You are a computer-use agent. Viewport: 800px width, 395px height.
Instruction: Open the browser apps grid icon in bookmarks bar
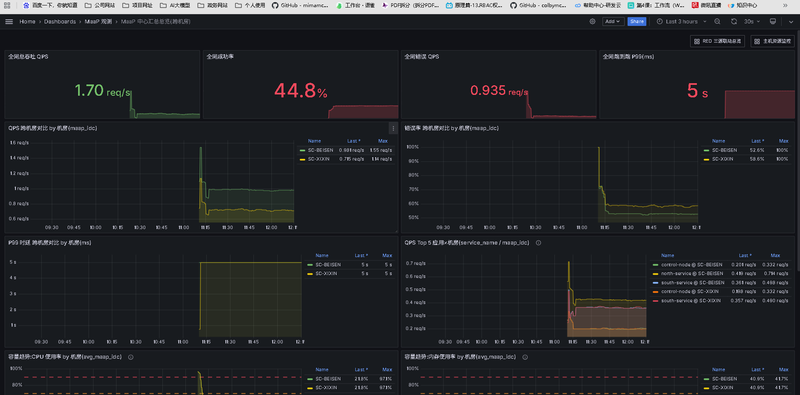pyautogui.click(x=9, y=6)
